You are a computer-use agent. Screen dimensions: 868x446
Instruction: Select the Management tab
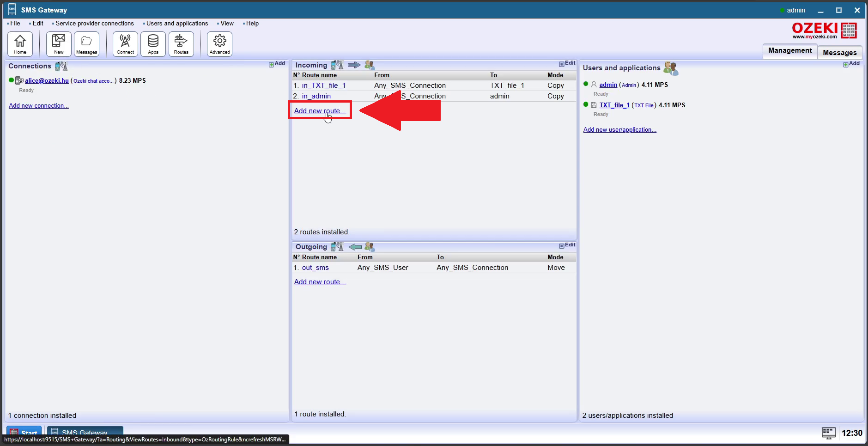tap(789, 51)
